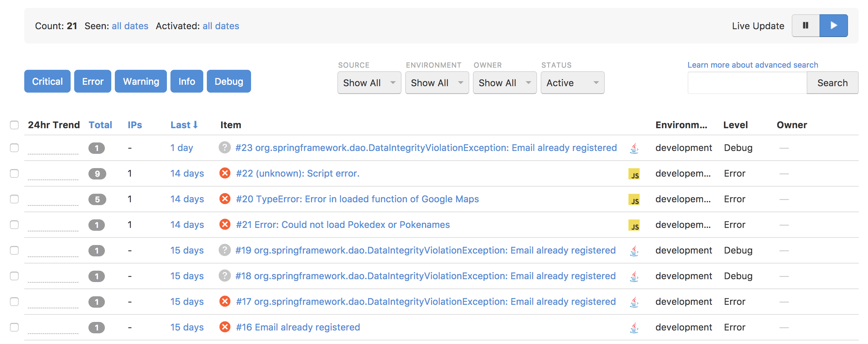Viewport: 868px width, 344px height.
Task: Open the Environment Show All dropdown
Action: [437, 83]
